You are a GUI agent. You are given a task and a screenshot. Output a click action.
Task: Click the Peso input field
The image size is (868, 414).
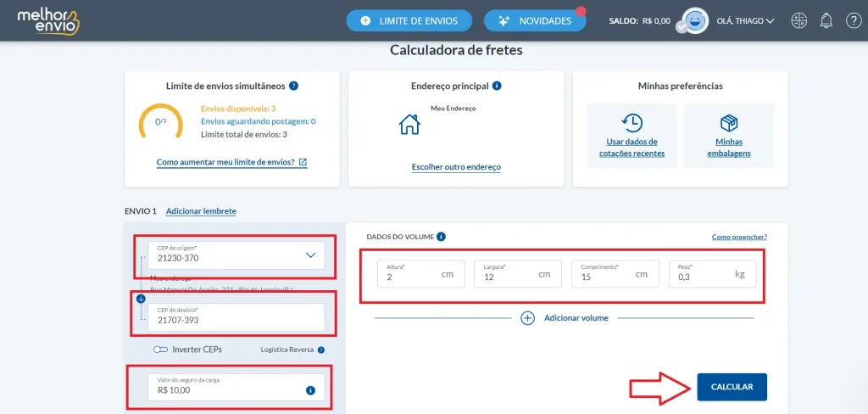[x=712, y=274]
